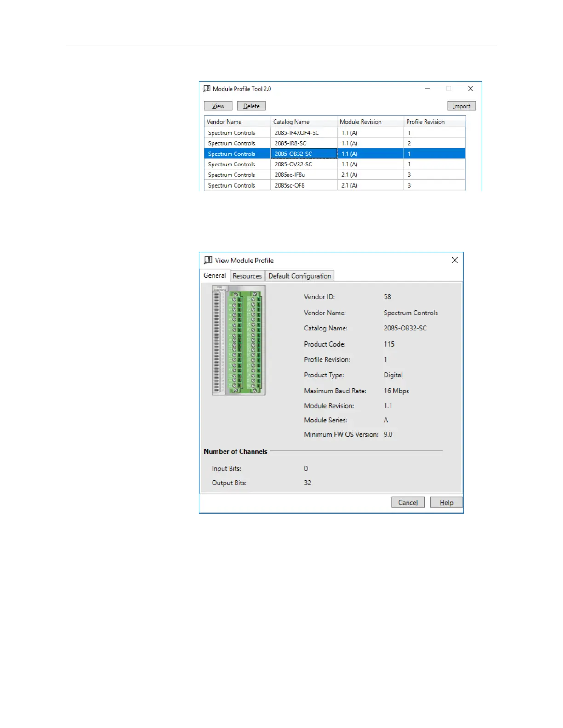The image size is (563, 728).
Task: Close the Module Profile Tool window
Action: click(471, 89)
